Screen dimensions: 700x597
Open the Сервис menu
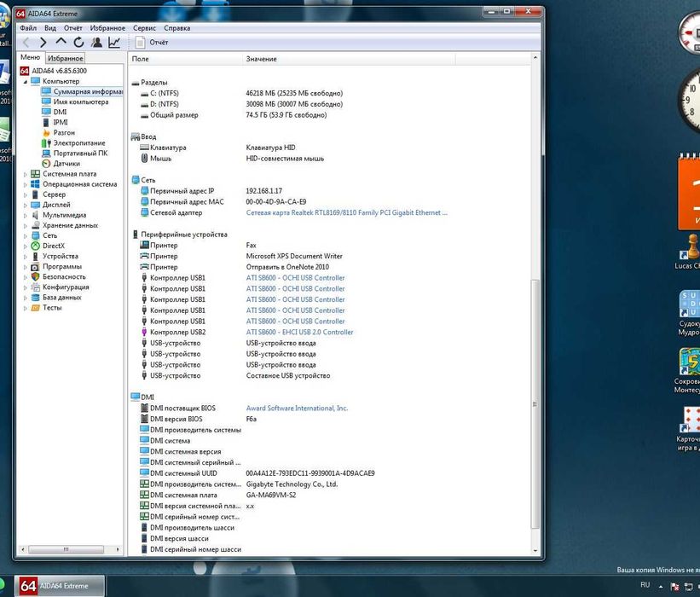pyautogui.click(x=144, y=27)
